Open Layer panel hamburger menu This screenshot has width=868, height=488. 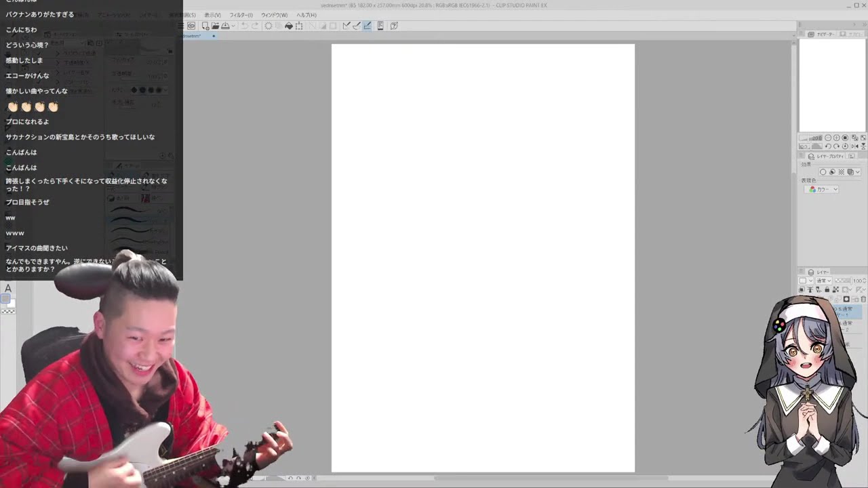[802, 272]
